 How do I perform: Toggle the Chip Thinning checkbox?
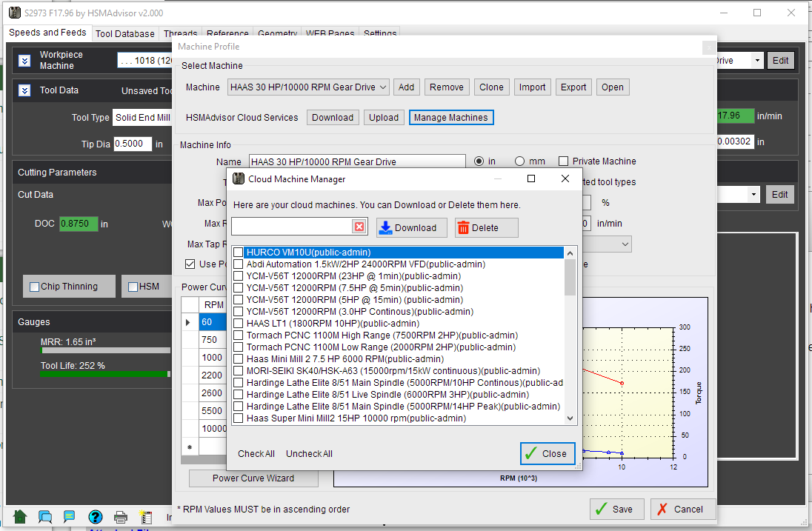point(34,287)
